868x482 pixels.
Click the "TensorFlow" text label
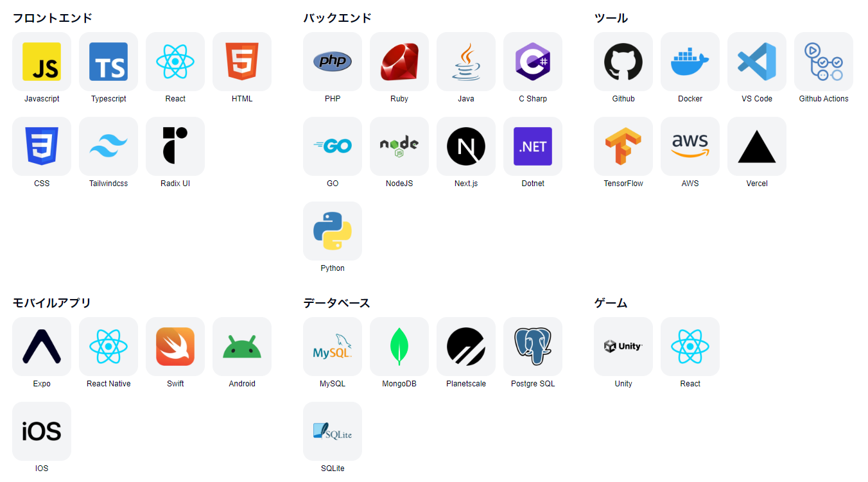[x=623, y=184]
